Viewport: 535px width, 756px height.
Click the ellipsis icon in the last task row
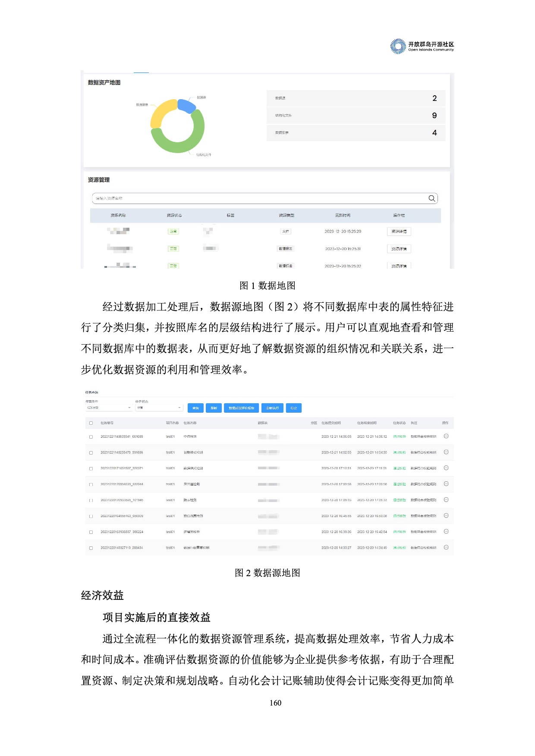click(446, 548)
